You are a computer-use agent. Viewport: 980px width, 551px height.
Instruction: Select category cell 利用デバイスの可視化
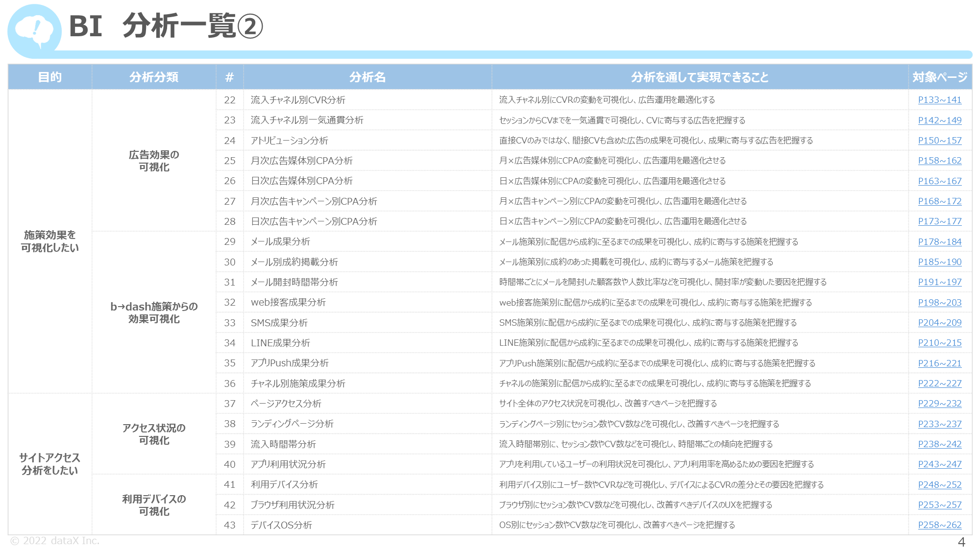pos(154,505)
